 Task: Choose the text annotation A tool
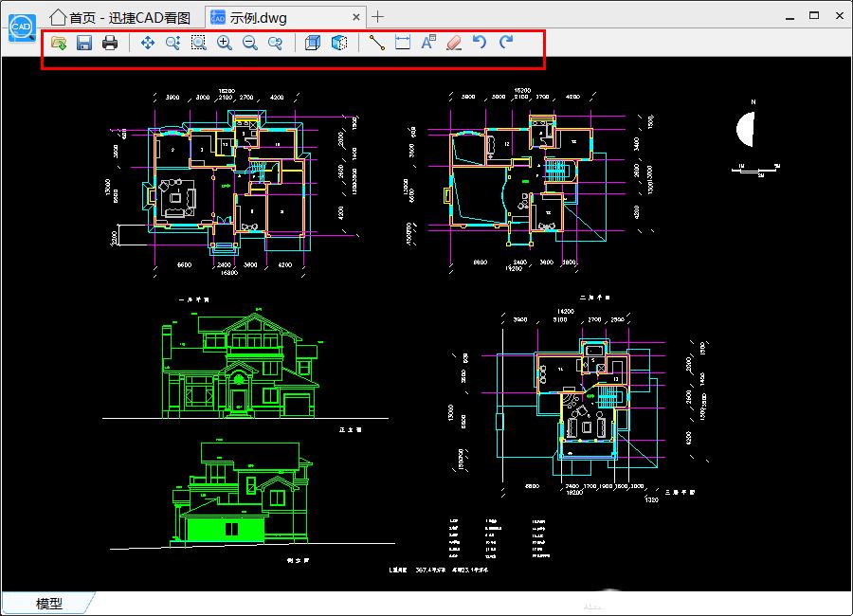[x=428, y=43]
